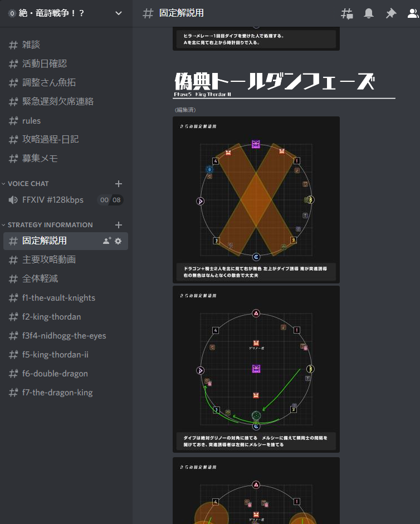Open channel settings gear for 固定解説用

click(x=118, y=241)
